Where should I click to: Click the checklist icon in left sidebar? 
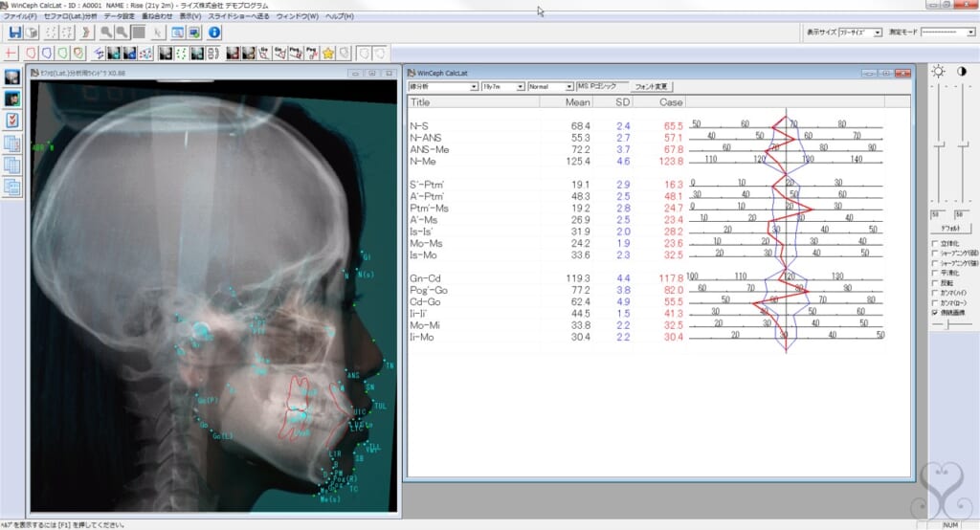tap(11, 120)
